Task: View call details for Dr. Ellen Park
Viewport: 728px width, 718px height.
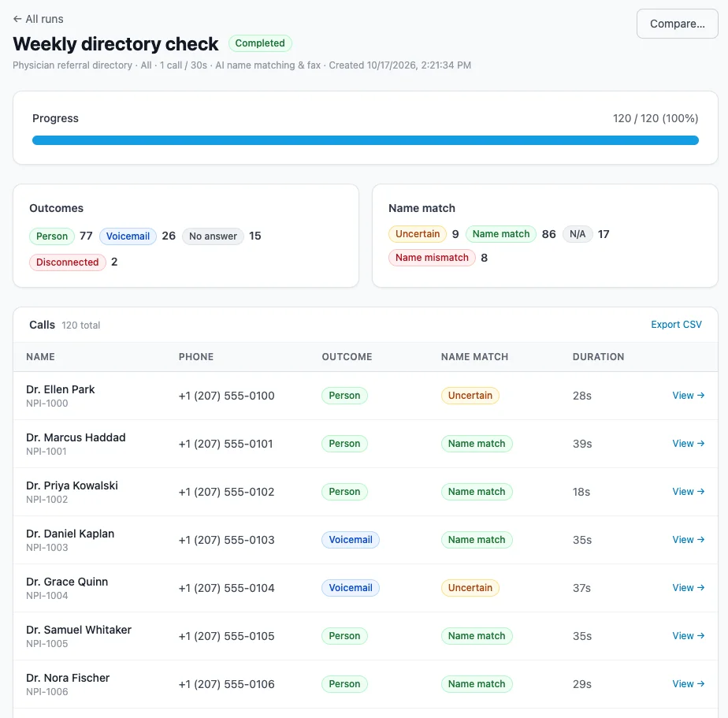Action: coord(689,396)
